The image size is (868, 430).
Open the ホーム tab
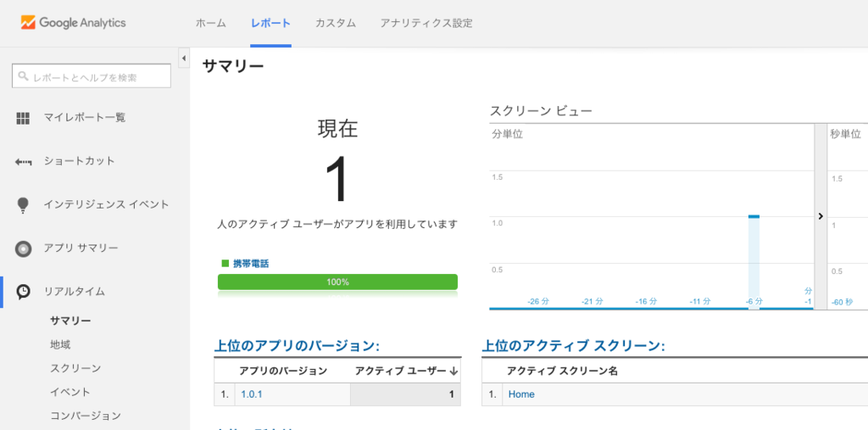(x=211, y=23)
